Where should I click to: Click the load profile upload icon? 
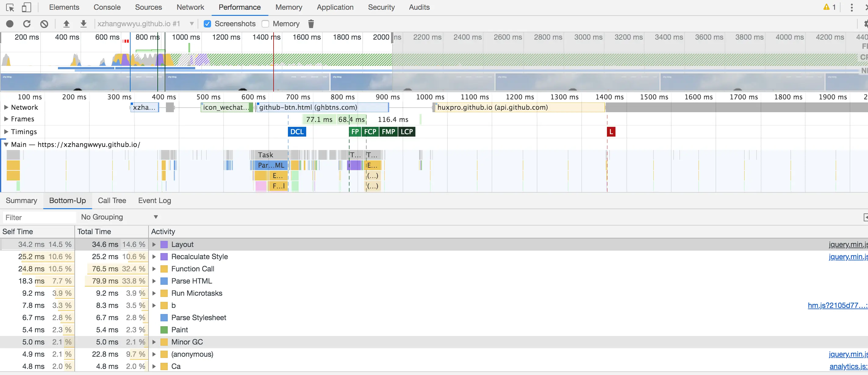click(66, 23)
